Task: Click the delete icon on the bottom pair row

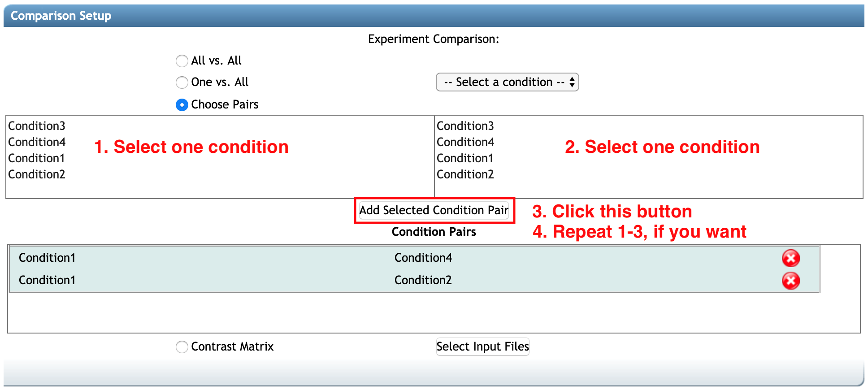Action: (x=790, y=281)
